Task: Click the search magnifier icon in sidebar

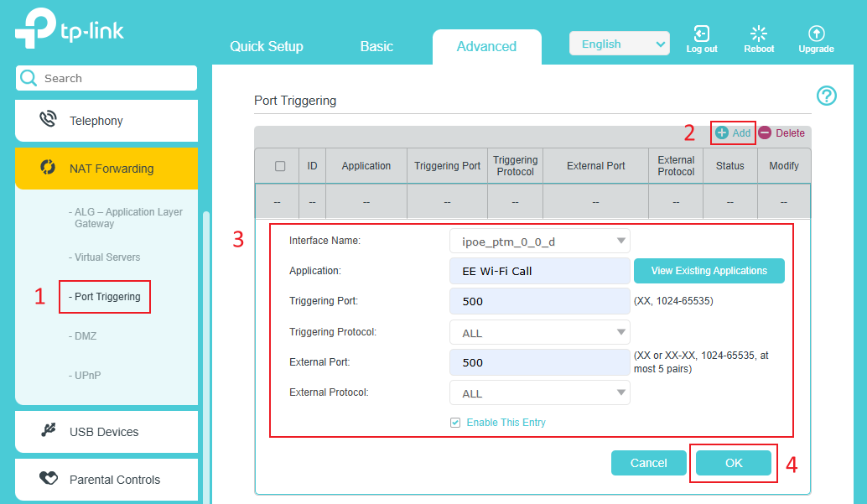Action: click(29, 78)
